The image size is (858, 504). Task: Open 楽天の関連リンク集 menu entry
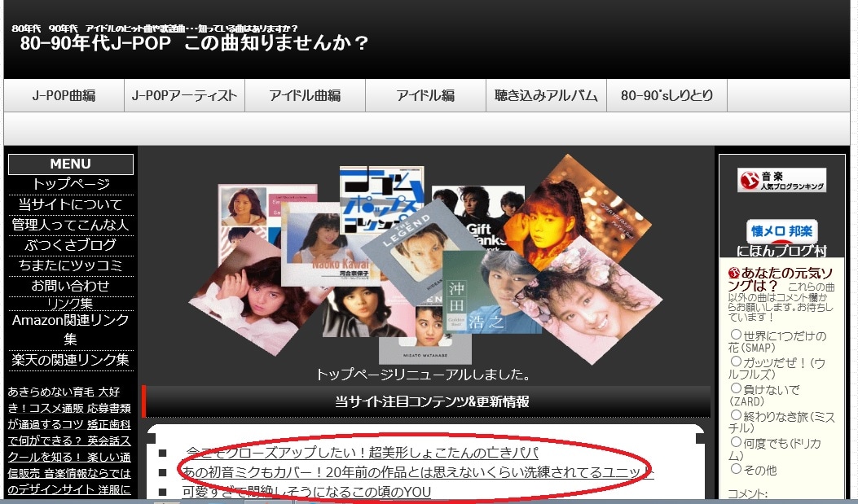click(x=71, y=360)
